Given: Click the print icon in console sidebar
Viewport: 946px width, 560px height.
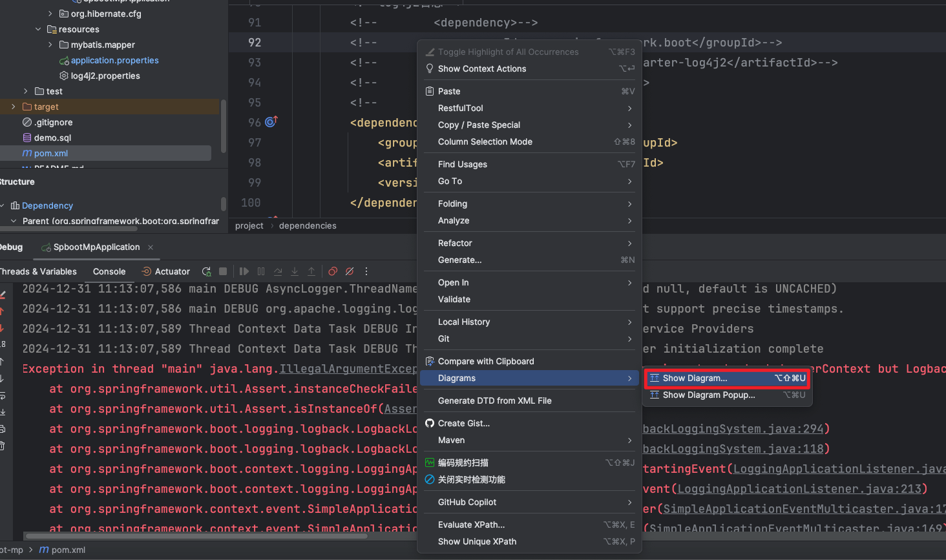Looking at the screenshot, I should click(3, 429).
